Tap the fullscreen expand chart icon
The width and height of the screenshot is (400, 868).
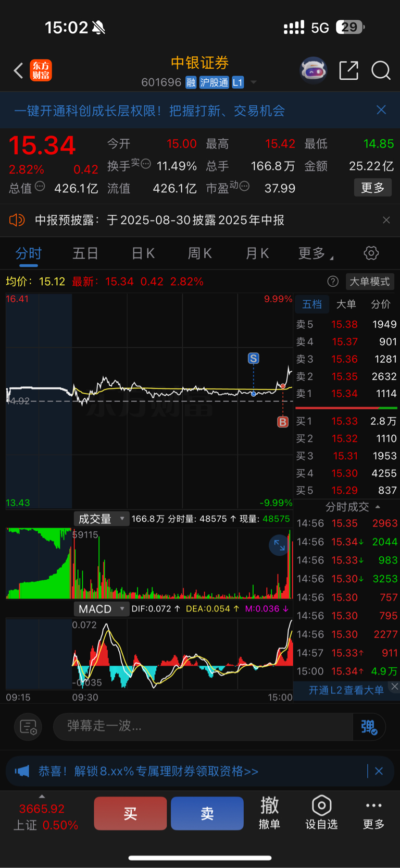pos(280,545)
